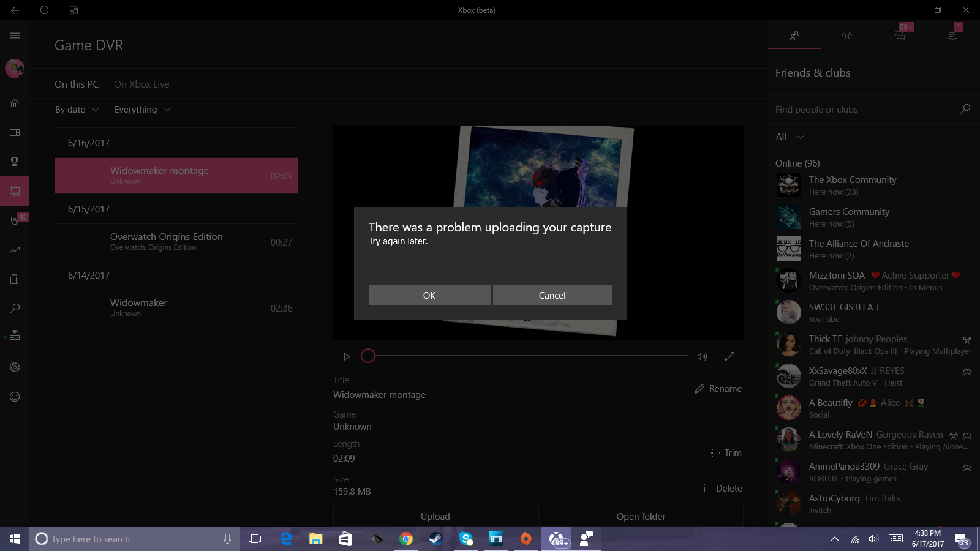
Task: Open XxSavage80xX friend entry
Action: [874, 376]
